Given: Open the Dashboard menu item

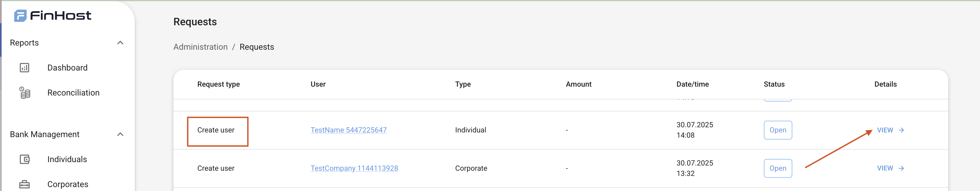Looking at the screenshot, I should (x=67, y=67).
